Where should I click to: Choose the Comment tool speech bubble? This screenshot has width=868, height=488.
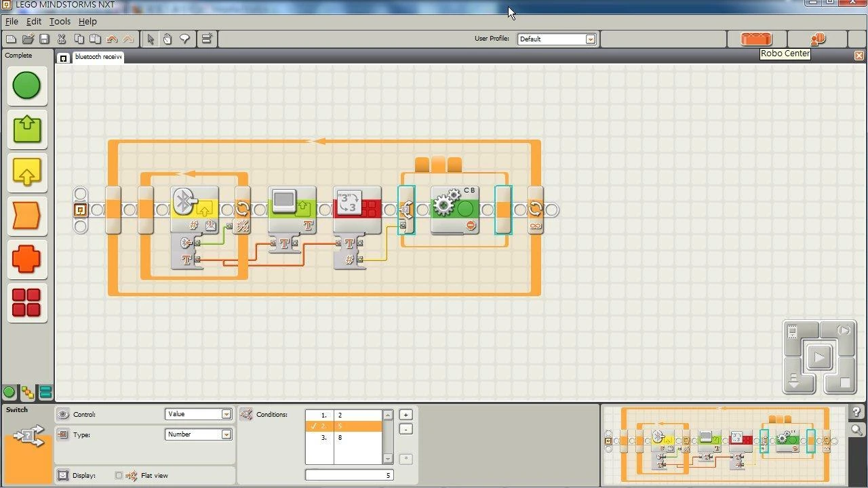(184, 39)
